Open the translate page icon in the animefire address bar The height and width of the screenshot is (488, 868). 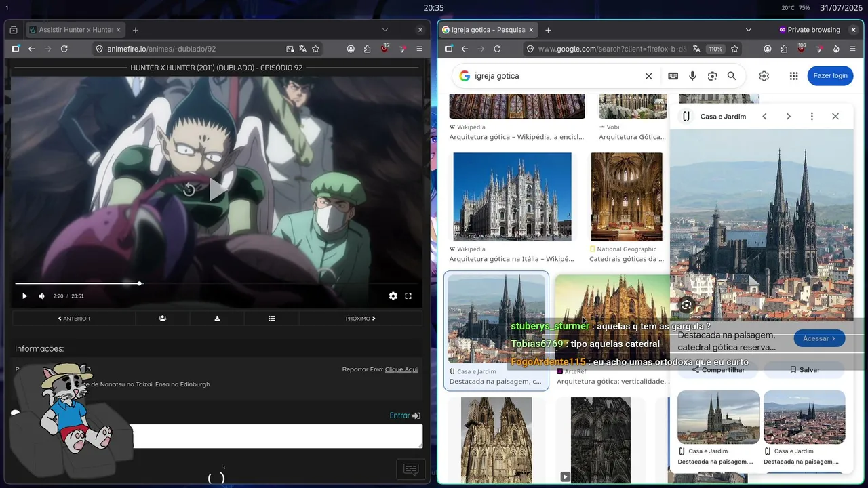click(302, 49)
